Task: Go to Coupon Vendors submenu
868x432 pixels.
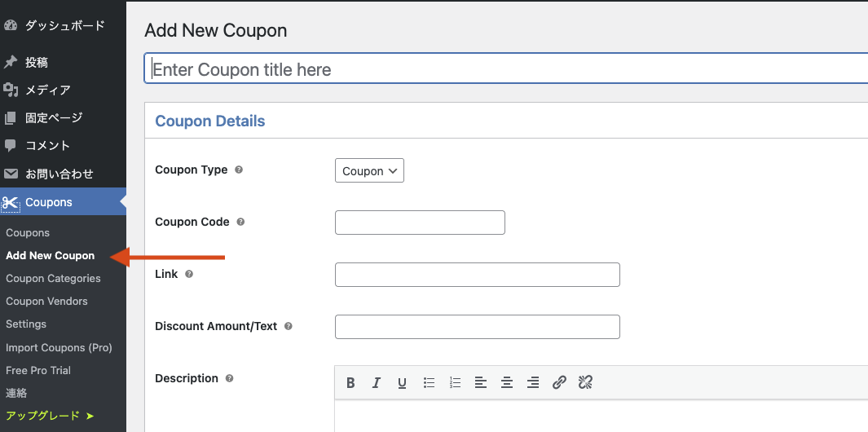Action: (x=46, y=302)
